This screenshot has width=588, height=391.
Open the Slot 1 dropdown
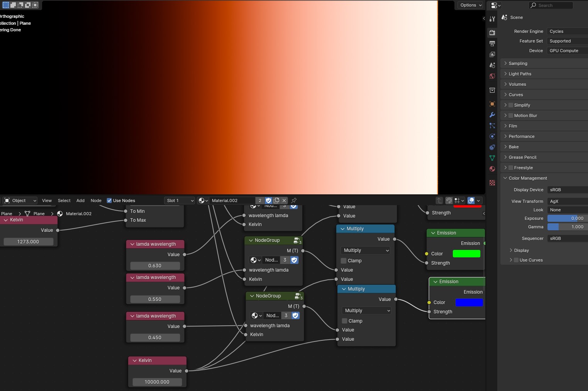click(x=180, y=201)
